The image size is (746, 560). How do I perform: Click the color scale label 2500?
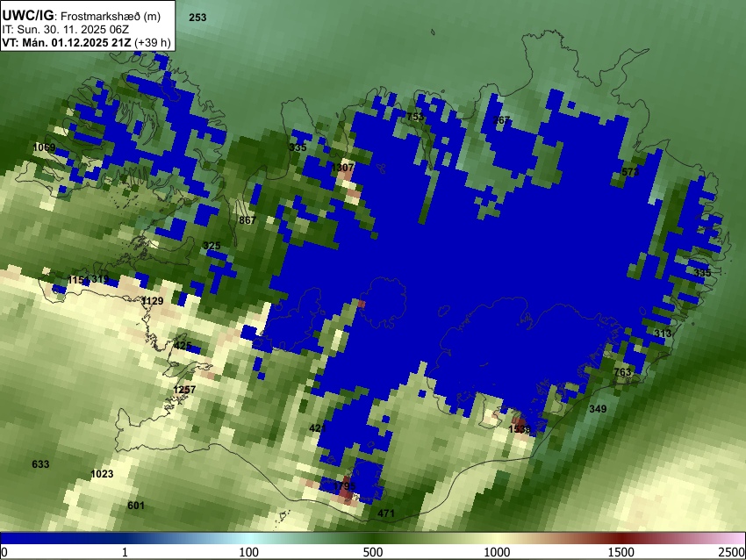coord(732,552)
